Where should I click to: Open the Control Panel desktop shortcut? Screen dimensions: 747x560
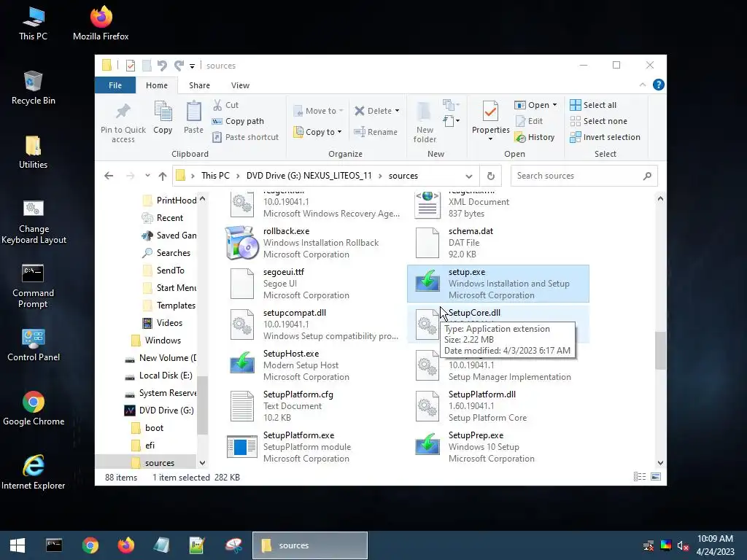[x=34, y=345]
